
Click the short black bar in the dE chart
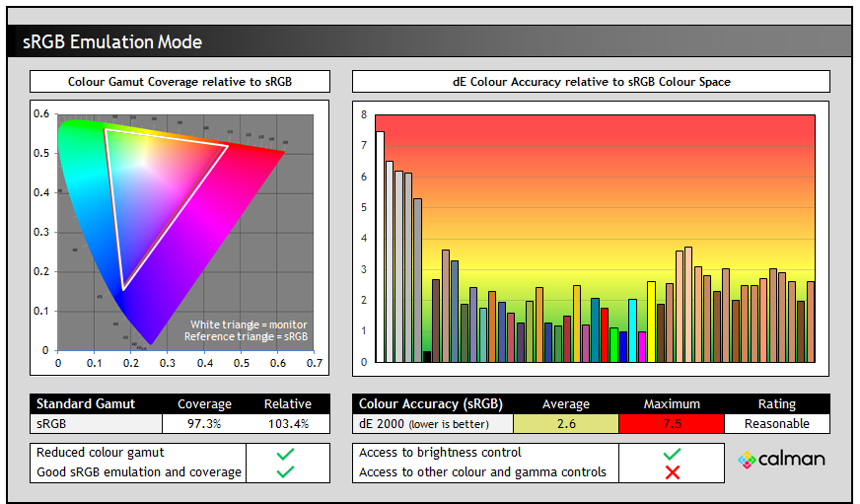[427, 356]
